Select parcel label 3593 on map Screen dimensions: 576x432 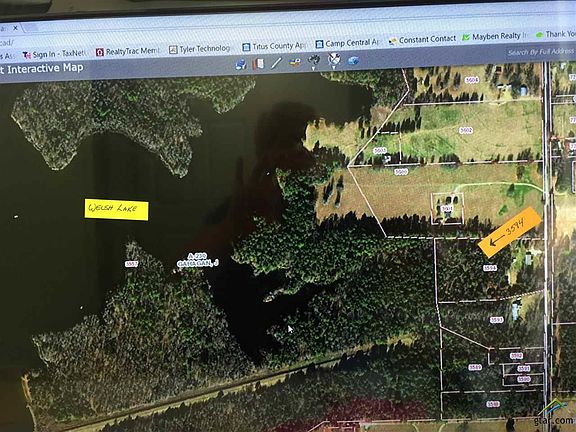497,320
